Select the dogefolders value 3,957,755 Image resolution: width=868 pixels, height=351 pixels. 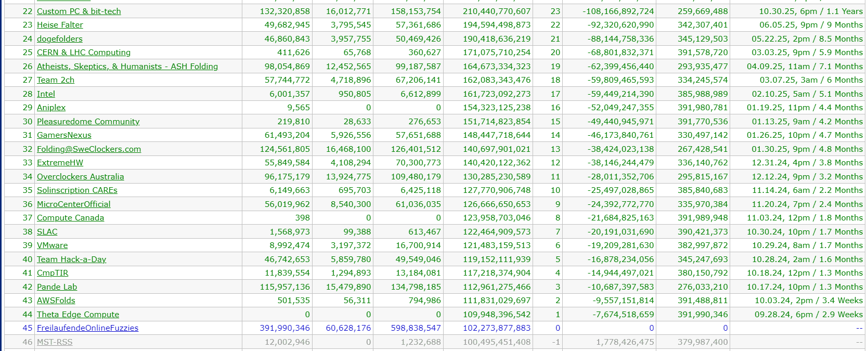click(x=351, y=38)
